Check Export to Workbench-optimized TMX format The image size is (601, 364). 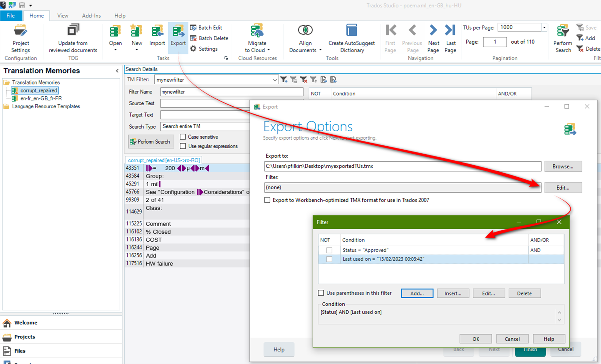(268, 200)
